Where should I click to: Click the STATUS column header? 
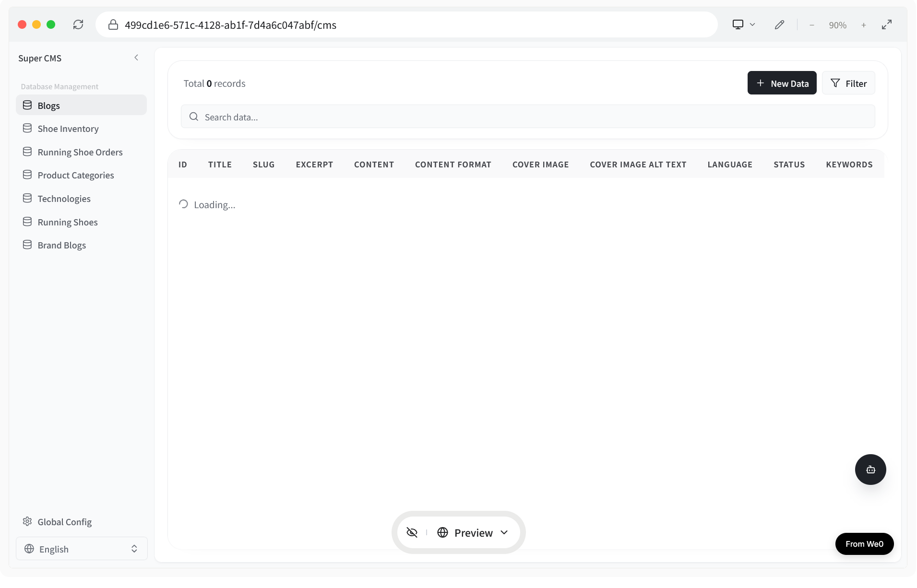789,165
